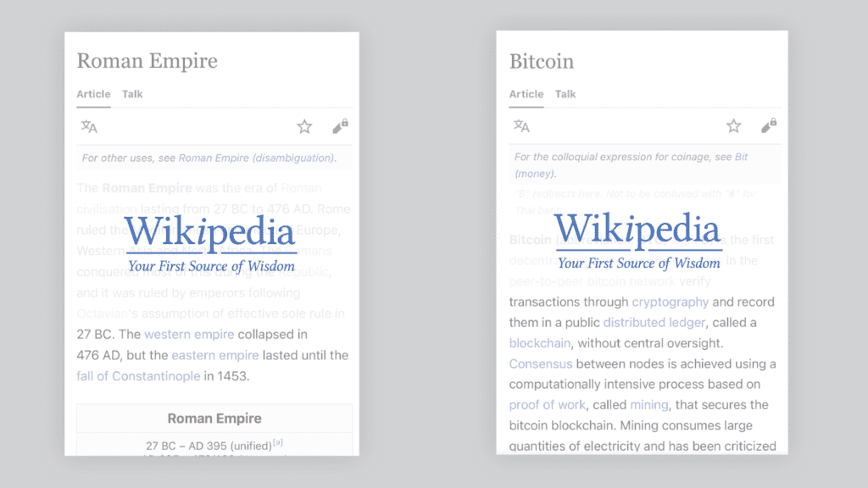Click the locked edit pencil on Roman Empire
Viewport: 868px width, 488px height.
tap(340, 127)
